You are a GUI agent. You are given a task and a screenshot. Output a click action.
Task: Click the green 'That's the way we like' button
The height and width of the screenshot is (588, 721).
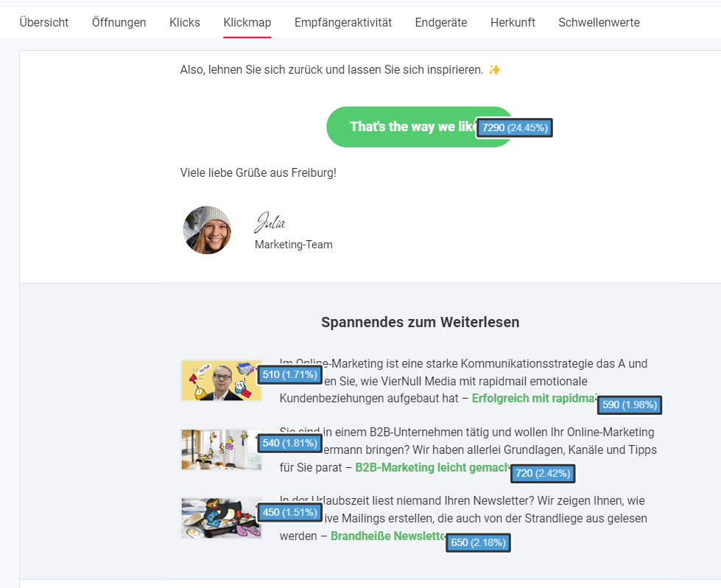point(401,127)
